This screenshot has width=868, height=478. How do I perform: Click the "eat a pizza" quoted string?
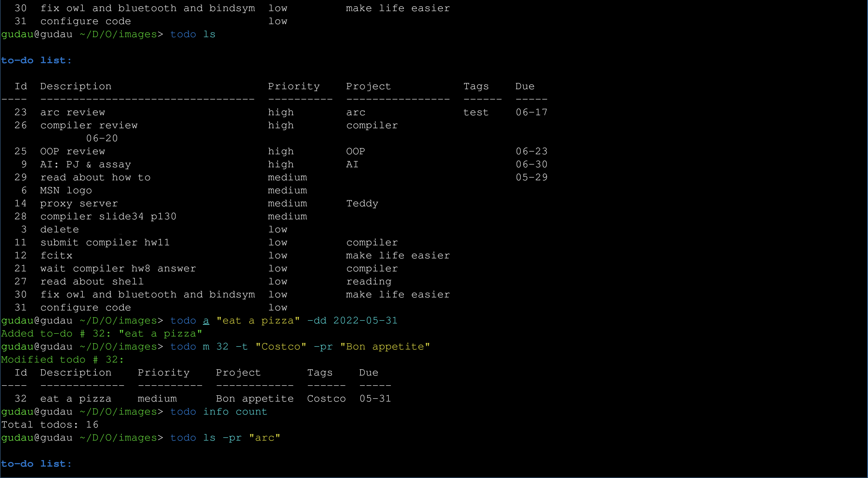coord(258,320)
